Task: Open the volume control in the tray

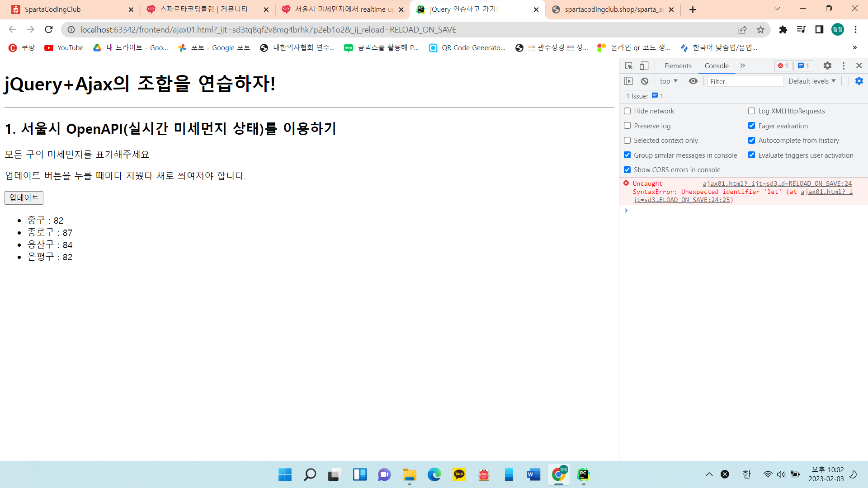Action: pyautogui.click(x=781, y=474)
